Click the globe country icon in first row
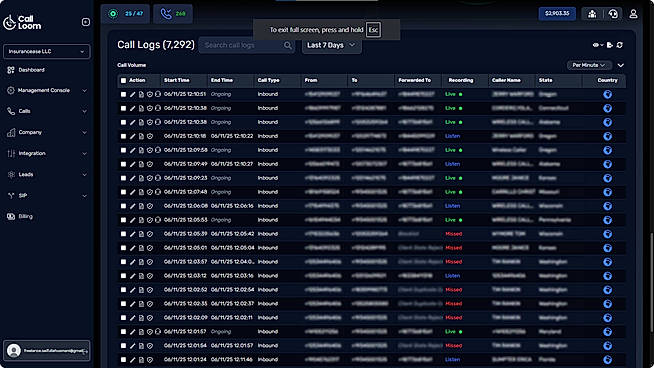 pos(607,94)
